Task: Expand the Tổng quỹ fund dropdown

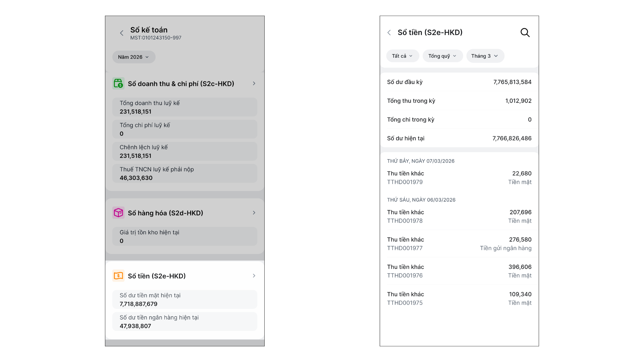Action: 442,56
